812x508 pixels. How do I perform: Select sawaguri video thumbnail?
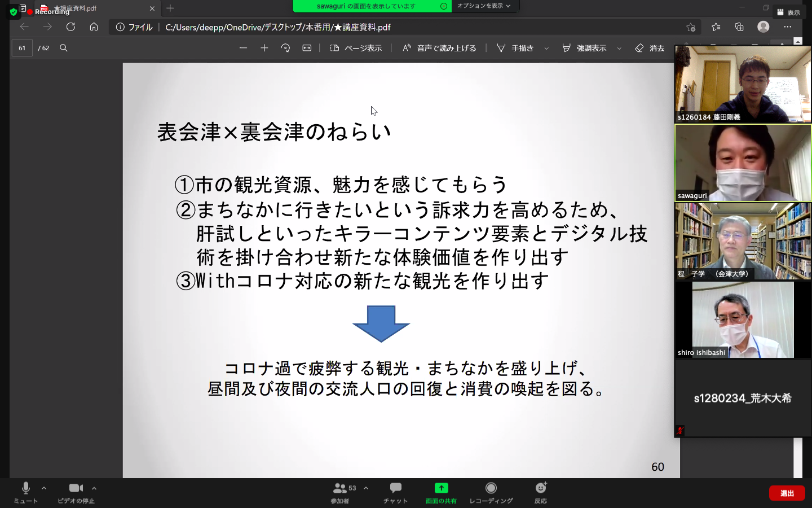(743, 163)
